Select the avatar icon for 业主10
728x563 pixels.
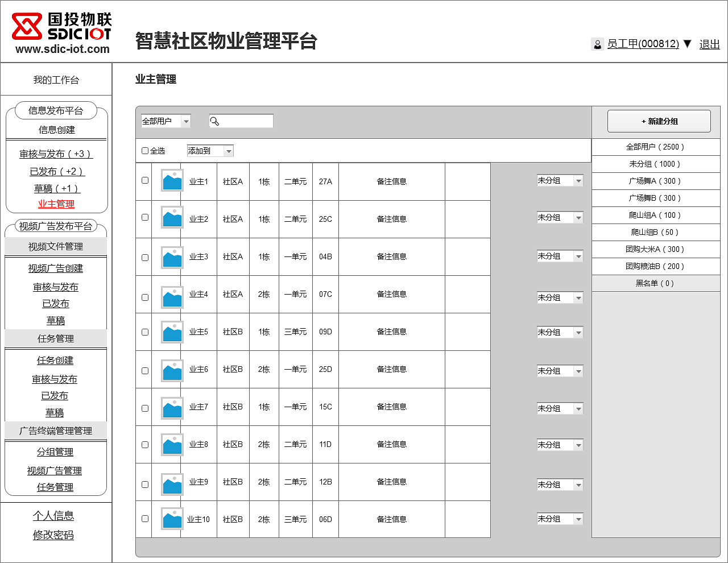click(172, 519)
